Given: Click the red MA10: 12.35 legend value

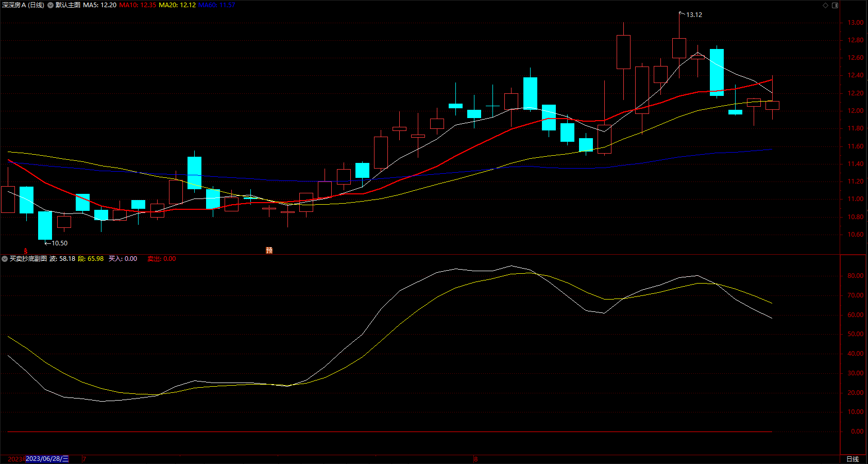Looking at the screenshot, I should coord(138,5).
